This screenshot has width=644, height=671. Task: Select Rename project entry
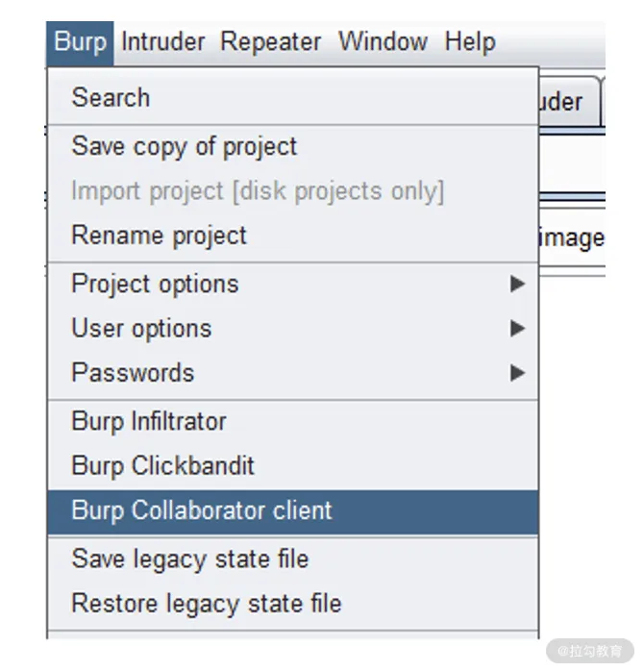tap(293, 236)
